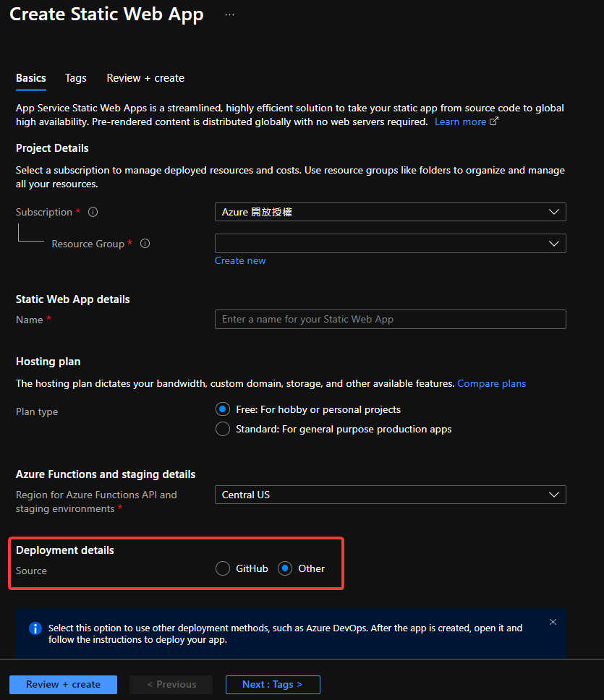The image size is (604, 700).
Task: Click the blue info icon in the banner
Action: tap(35, 628)
